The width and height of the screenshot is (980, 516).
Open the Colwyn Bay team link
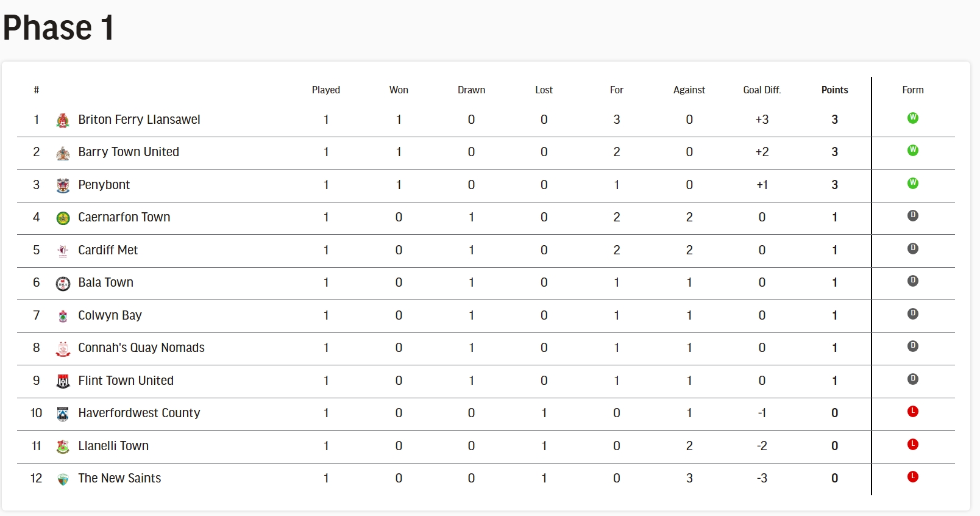[110, 315]
